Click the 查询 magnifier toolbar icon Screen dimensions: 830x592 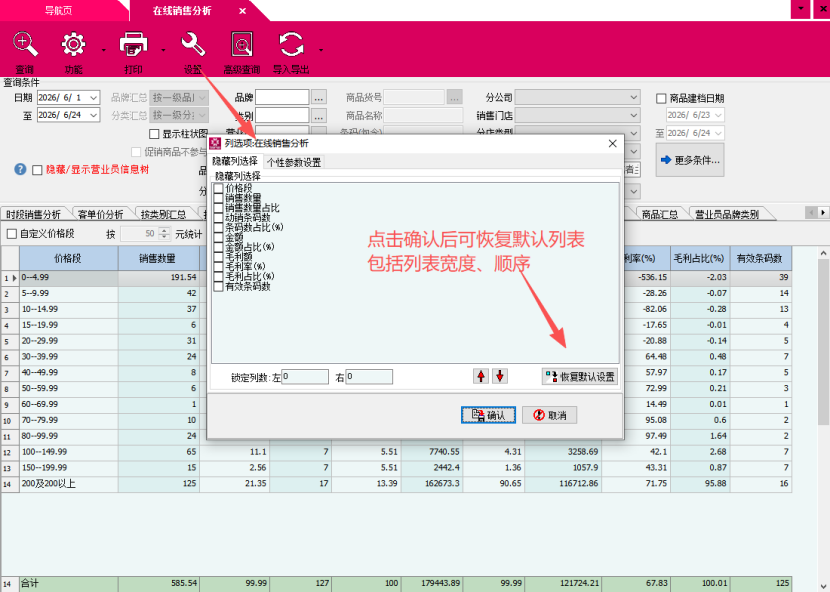click(x=25, y=44)
